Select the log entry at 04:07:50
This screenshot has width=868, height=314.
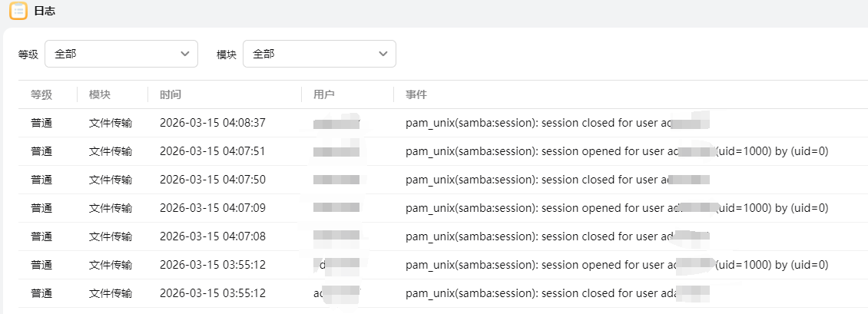(x=212, y=180)
